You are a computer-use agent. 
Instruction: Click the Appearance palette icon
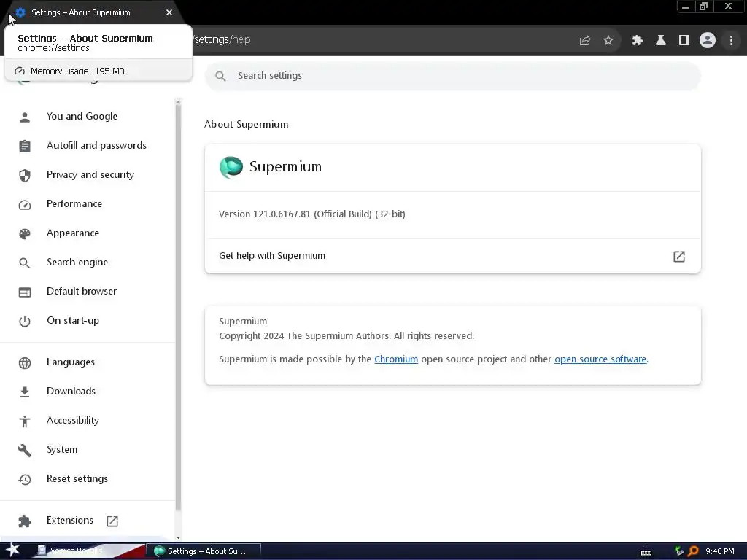(x=25, y=234)
